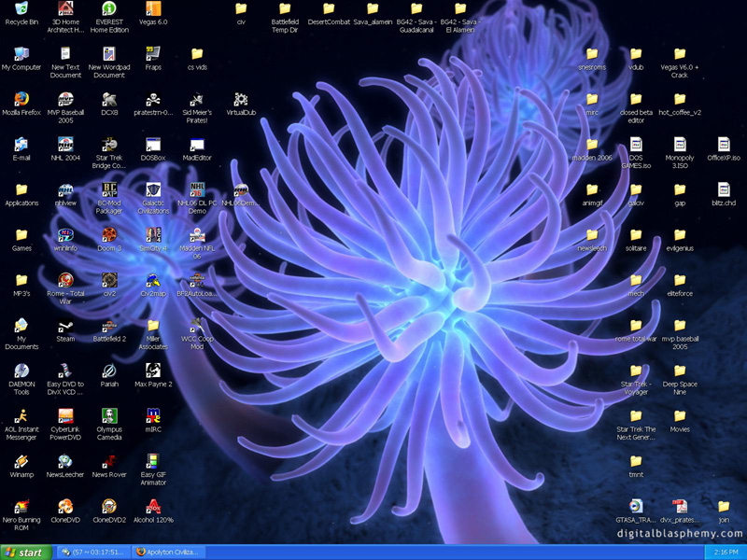Click the Vegas 6.0 desktop icon
747x560 pixels.
153,9
